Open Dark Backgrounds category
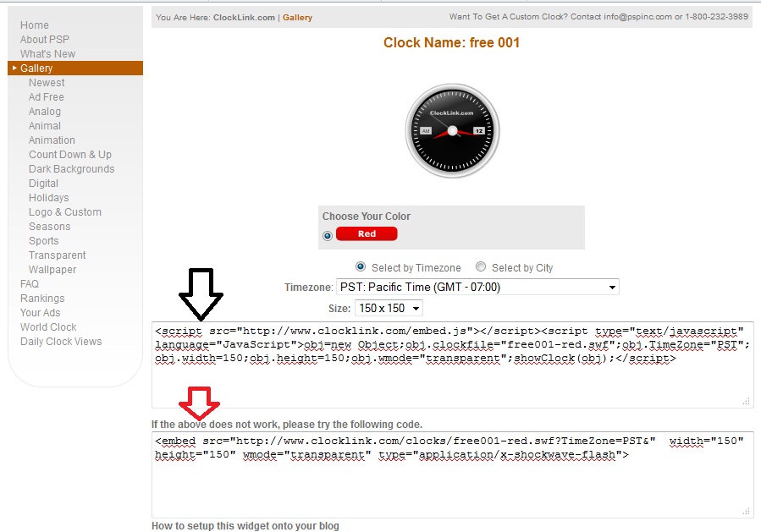761x532 pixels. point(71,169)
